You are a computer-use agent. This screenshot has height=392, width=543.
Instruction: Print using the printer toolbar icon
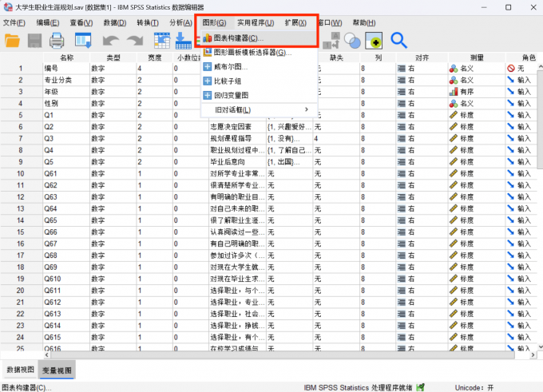(57, 41)
